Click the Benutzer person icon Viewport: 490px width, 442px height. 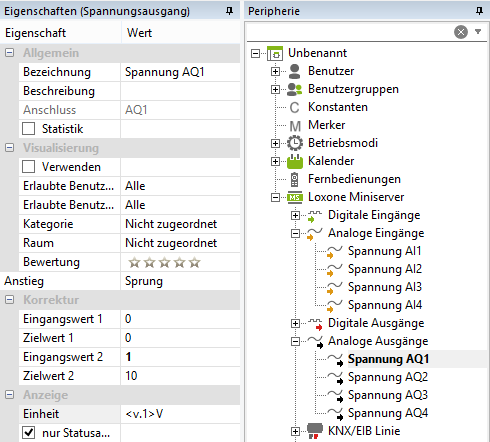point(294,71)
